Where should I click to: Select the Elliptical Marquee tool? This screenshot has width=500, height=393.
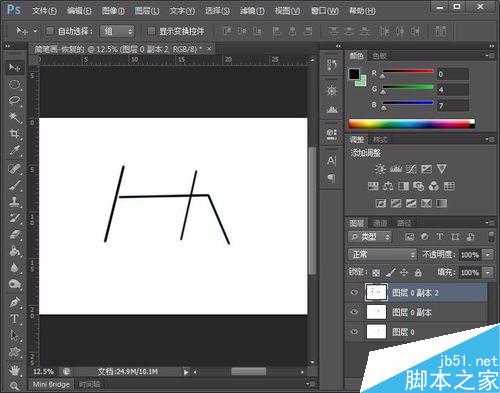click(x=14, y=84)
